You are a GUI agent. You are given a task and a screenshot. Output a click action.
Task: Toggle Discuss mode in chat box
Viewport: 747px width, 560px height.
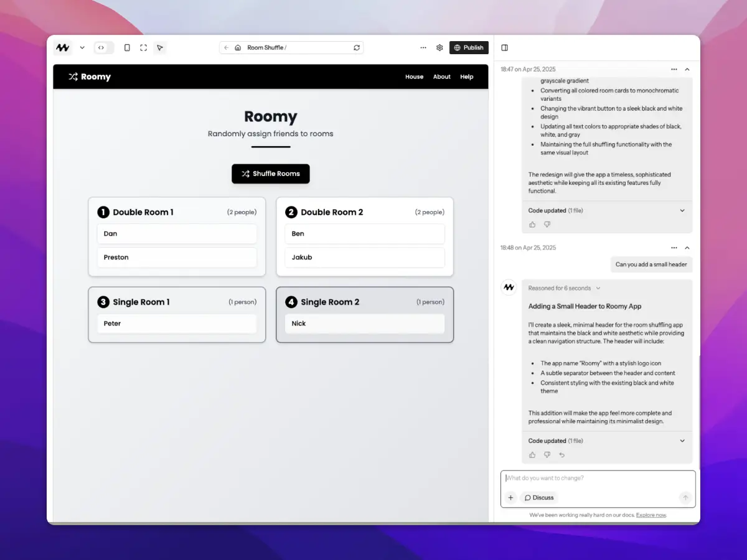click(x=539, y=498)
